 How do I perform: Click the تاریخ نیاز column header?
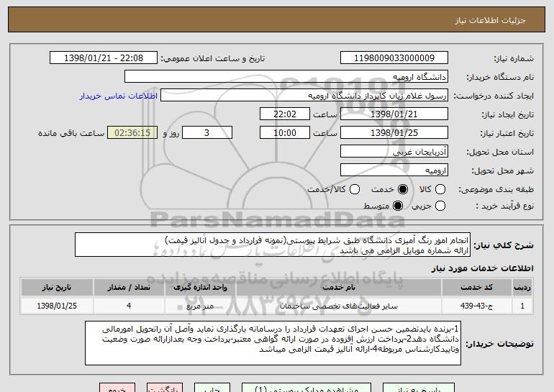point(57,288)
